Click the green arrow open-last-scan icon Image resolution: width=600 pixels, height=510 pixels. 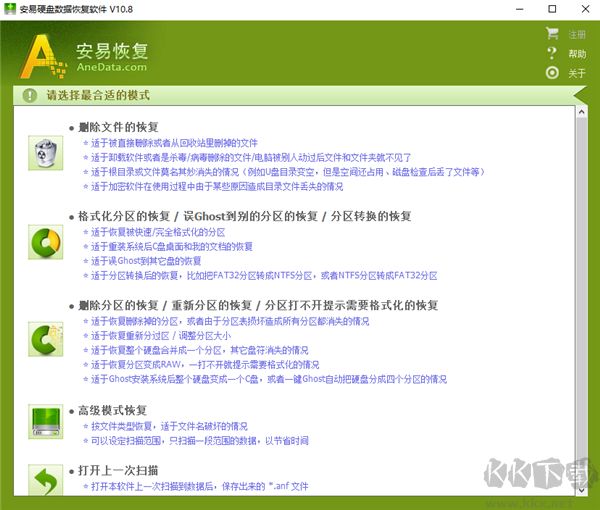(x=46, y=480)
